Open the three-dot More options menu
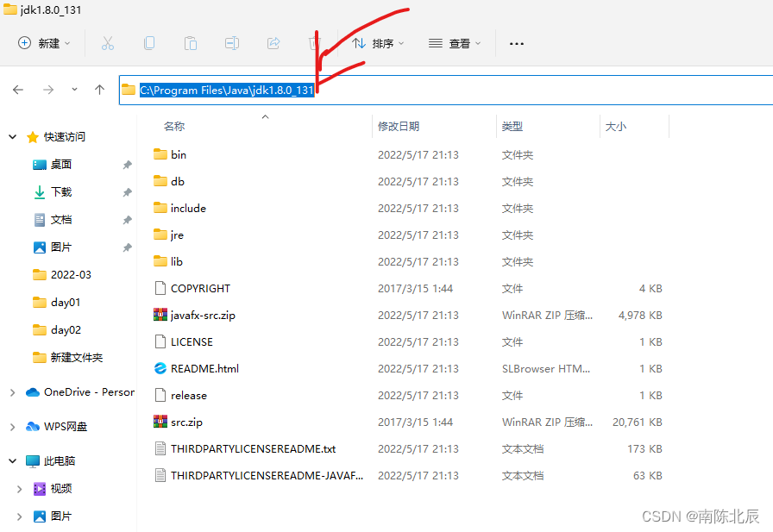773x532 pixels. (517, 44)
